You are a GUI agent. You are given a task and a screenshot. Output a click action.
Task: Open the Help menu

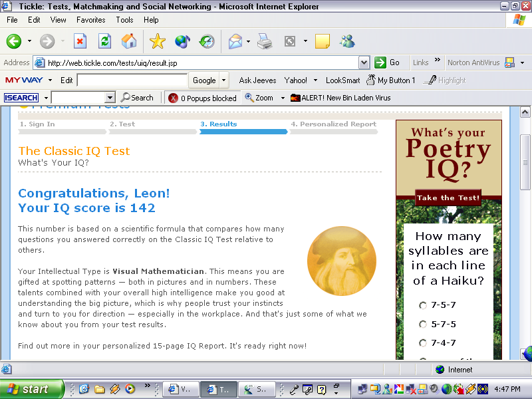click(x=151, y=20)
